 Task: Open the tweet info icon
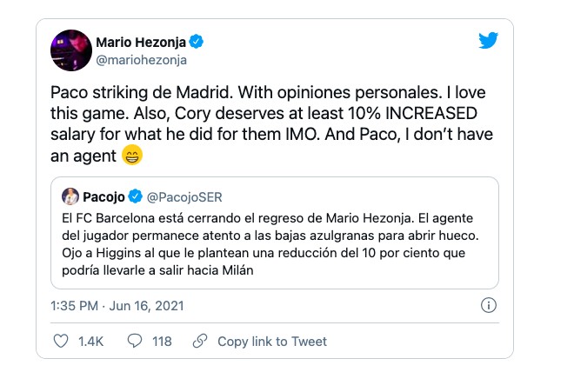pyautogui.click(x=489, y=306)
